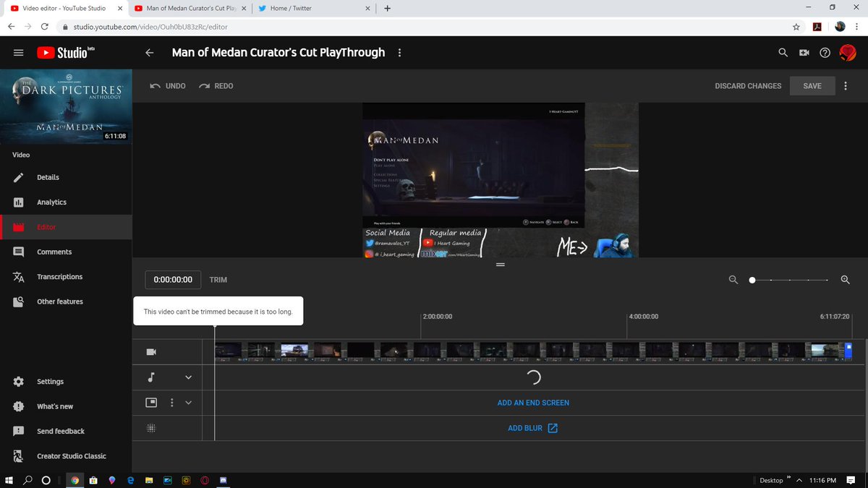Open the Cortana circle on the taskbar

click(x=46, y=480)
